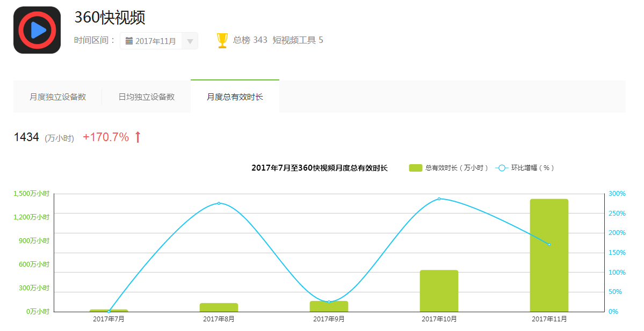Image resolution: width=644 pixels, height=331 pixels.
Task: Click the 2017年9月 green bar
Action: pyautogui.click(x=329, y=307)
